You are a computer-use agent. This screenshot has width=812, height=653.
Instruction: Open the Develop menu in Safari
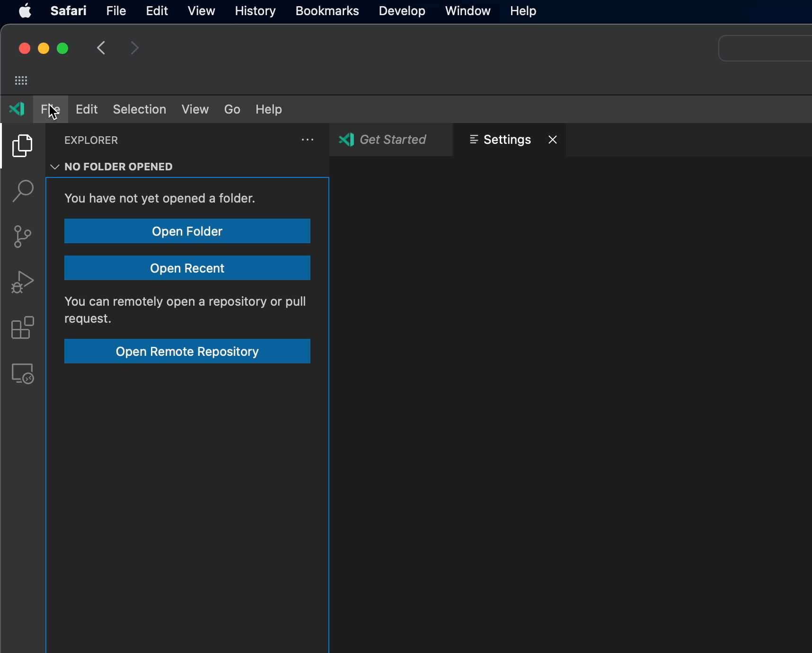click(x=402, y=11)
